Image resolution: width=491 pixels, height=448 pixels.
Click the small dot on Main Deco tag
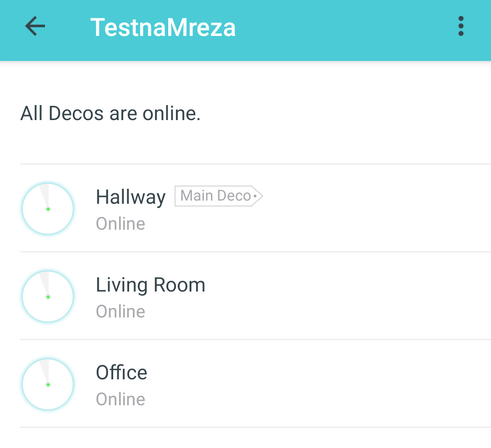pos(255,196)
